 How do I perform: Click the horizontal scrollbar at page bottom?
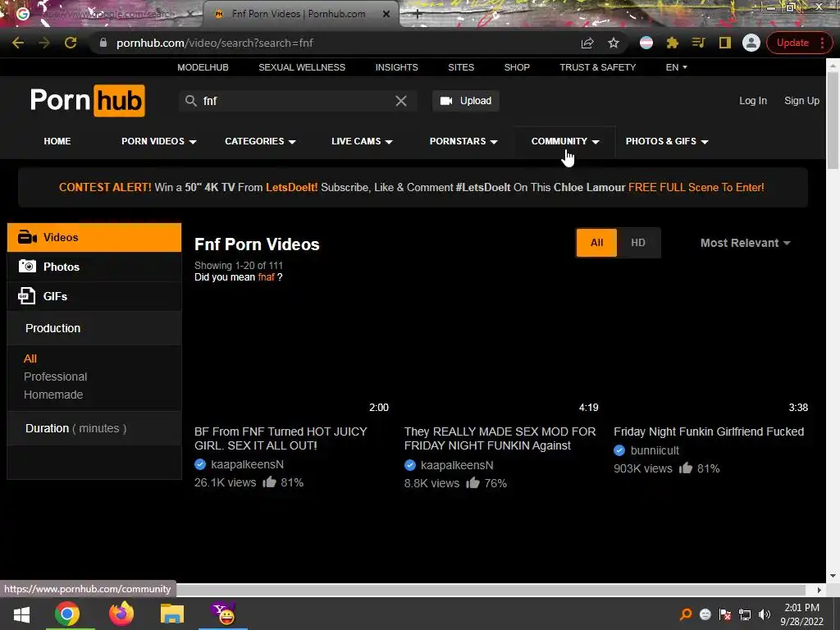click(491, 590)
